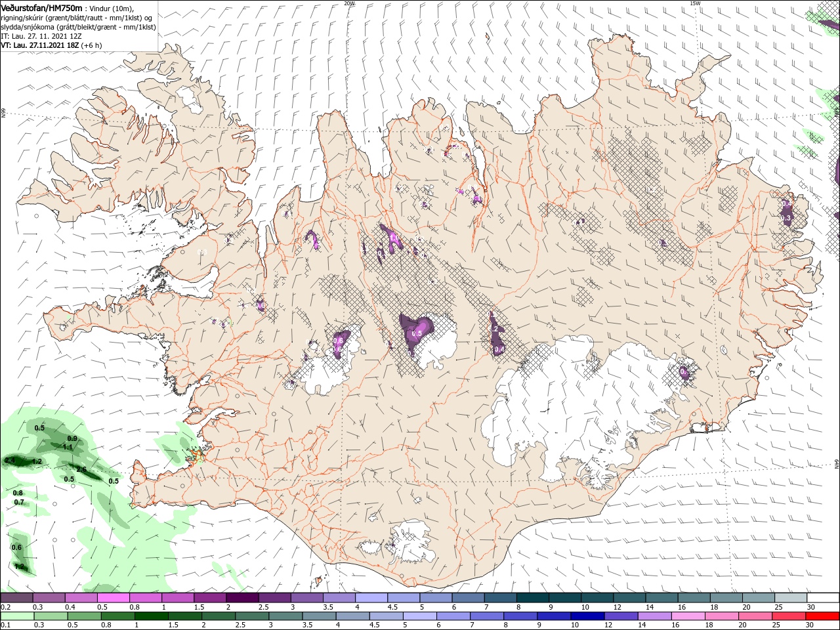Select the top-row 0.2 dusky purple swatch

[16, 598]
